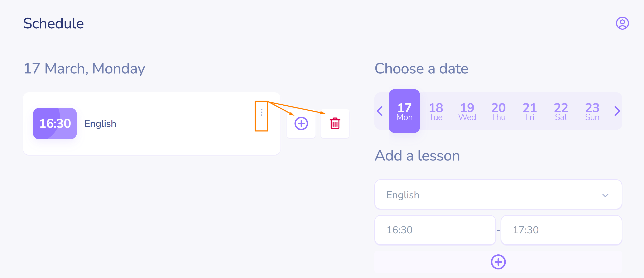Go to previous week with left arrow

pyautogui.click(x=380, y=111)
